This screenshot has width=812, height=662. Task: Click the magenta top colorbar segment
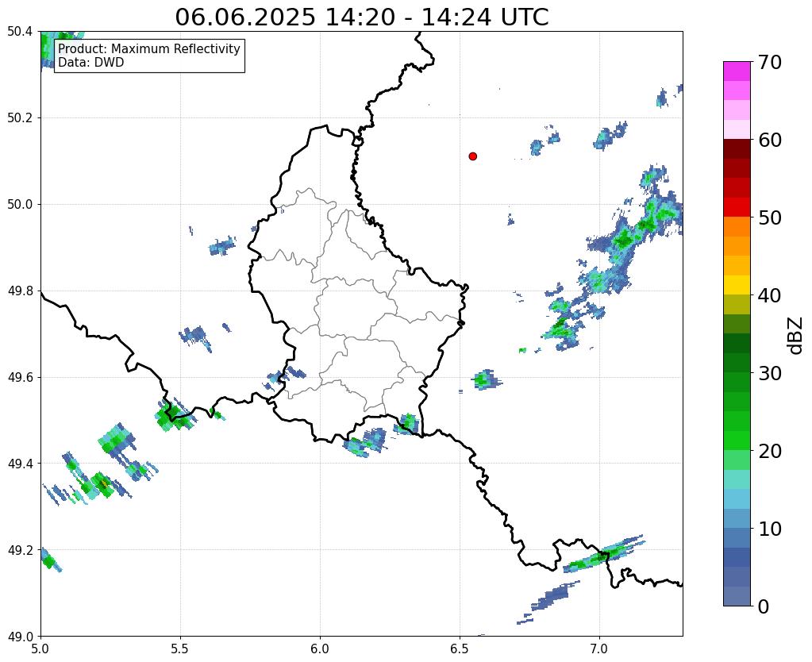(737, 71)
